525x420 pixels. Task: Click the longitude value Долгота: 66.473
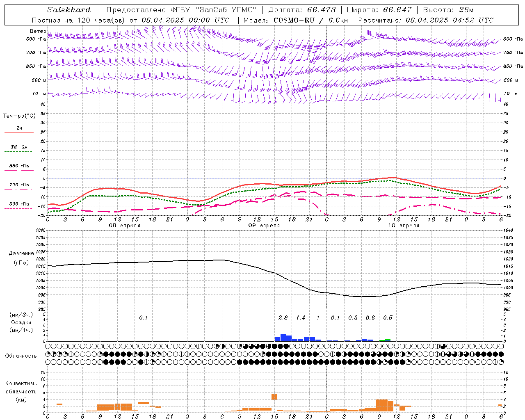[x=302, y=10]
